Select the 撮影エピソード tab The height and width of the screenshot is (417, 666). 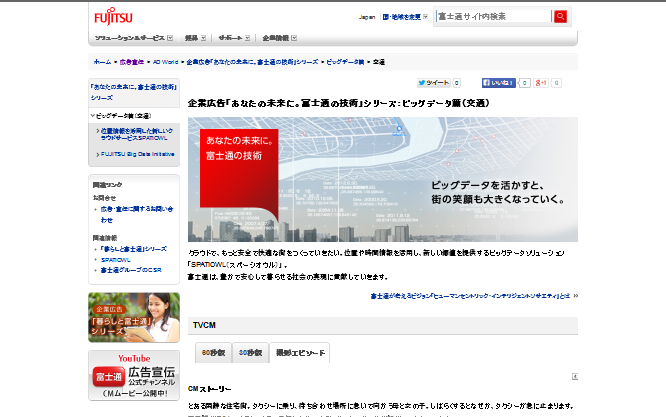pos(300,353)
